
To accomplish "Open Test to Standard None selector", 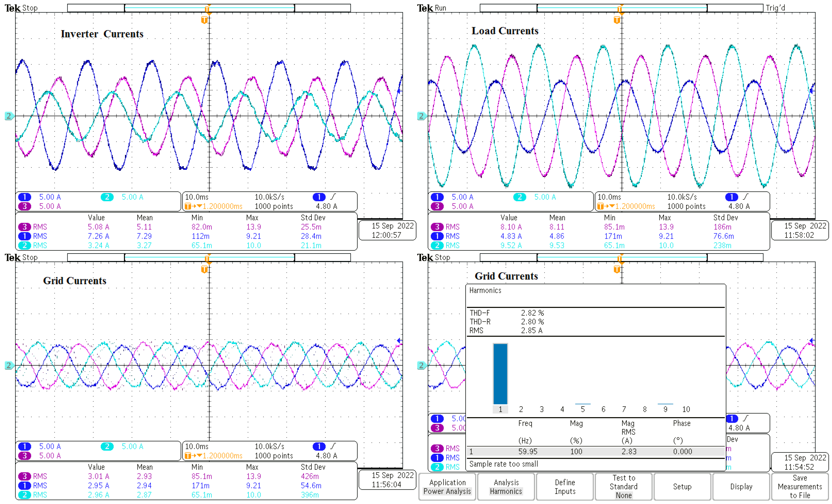I will pyautogui.click(x=623, y=487).
